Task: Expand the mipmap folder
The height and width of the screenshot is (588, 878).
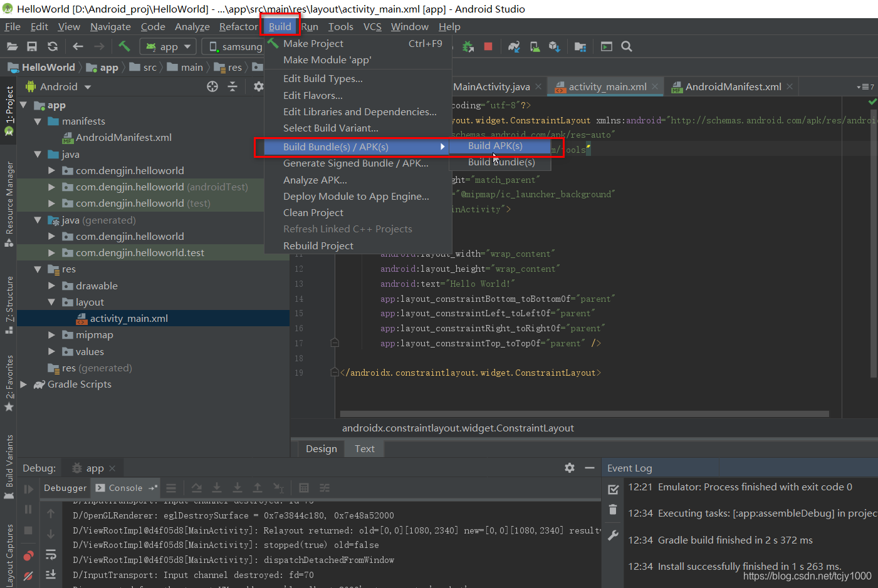Action: tap(51, 335)
